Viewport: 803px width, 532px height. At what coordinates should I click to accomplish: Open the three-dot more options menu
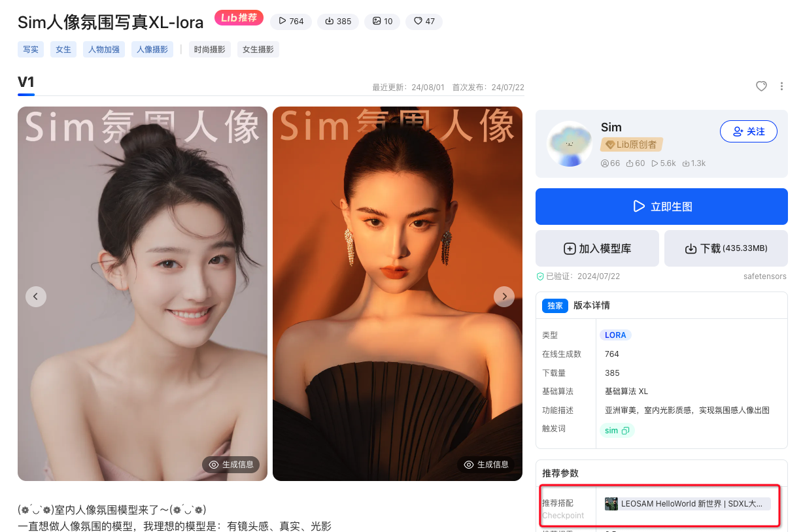(782, 86)
